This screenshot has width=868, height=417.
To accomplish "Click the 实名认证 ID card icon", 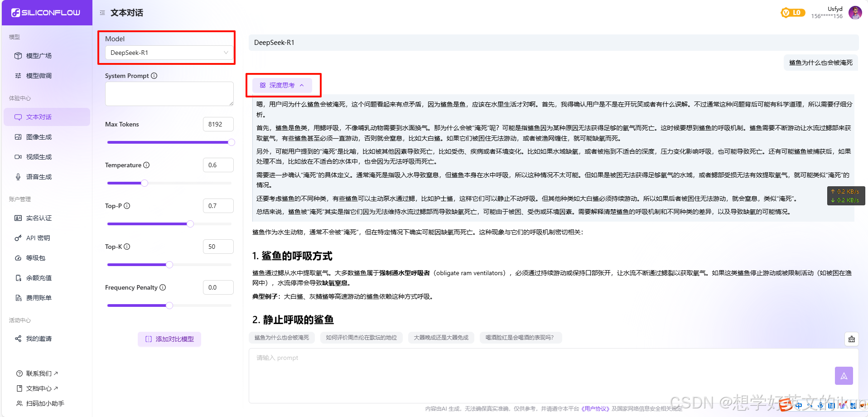I will coord(18,218).
